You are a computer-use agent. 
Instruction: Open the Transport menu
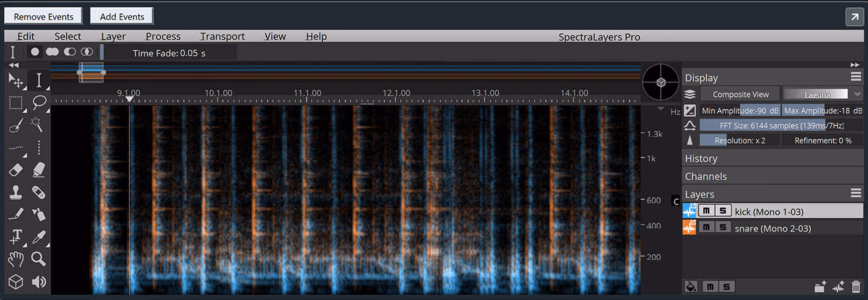tap(222, 37)
